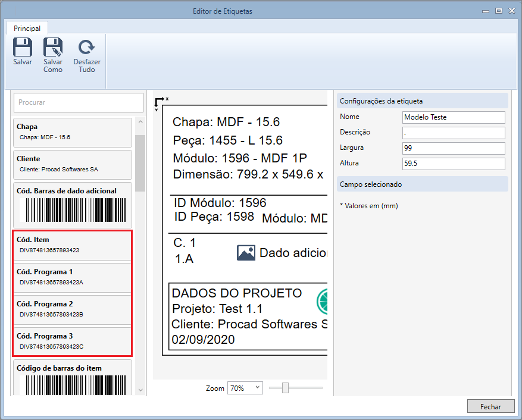The width and height of the screenshot is (522, 420).
Task: Open the Zoom 70% dropdown
Action: click(245, 388)
